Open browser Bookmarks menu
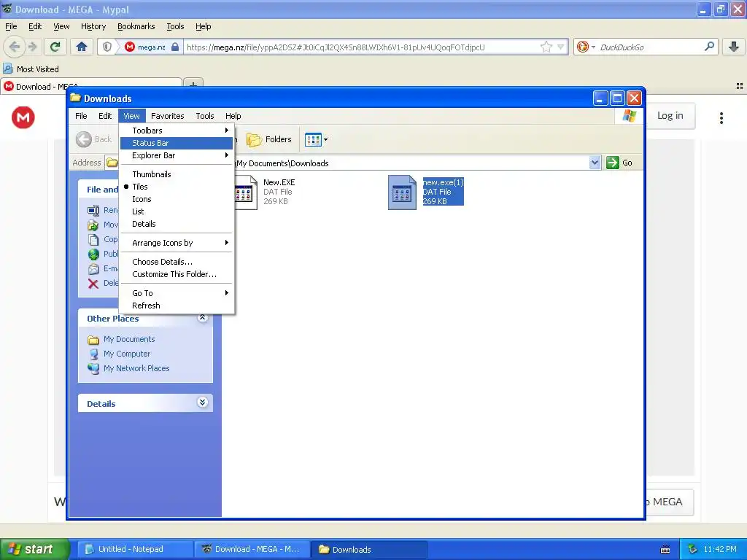The image size is (747, 560). 136,26
